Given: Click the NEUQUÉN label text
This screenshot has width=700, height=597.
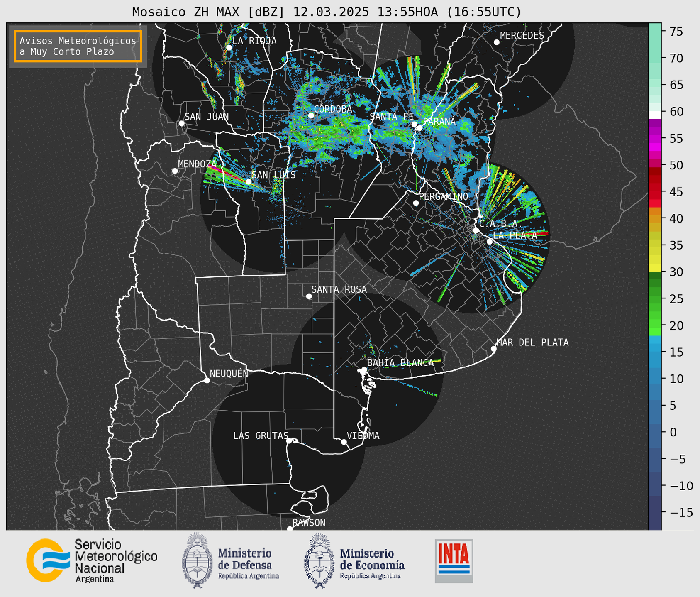Looking at the screenshot, I should (x=229, y=373).
